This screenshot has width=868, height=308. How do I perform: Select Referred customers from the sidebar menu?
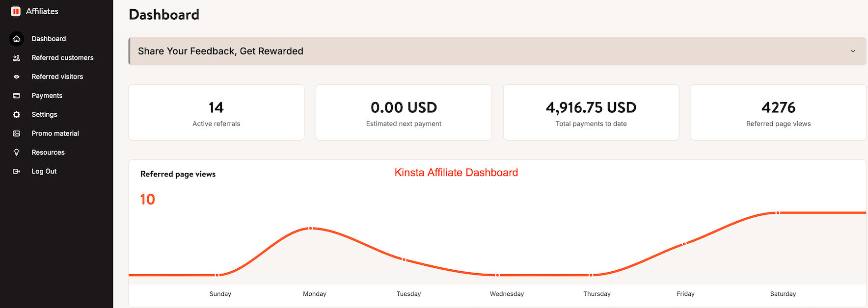point(62,57)
